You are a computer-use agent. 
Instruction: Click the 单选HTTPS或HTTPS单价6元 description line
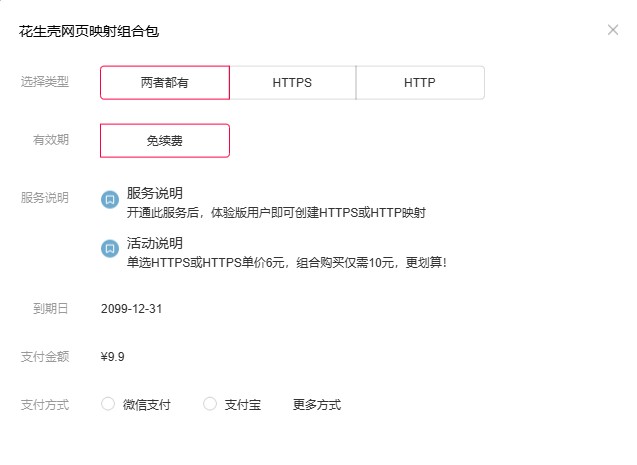(287, 262)
